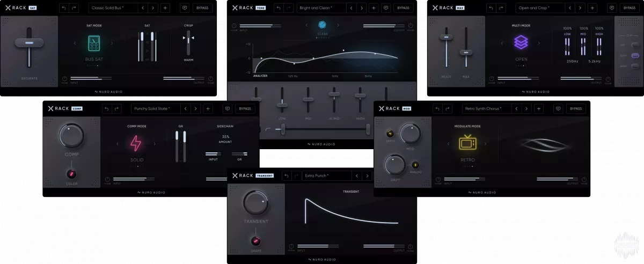644x264 pixels.
Task: Click the pink lightning Solid comp icon
Action: (x=135, y=144)
